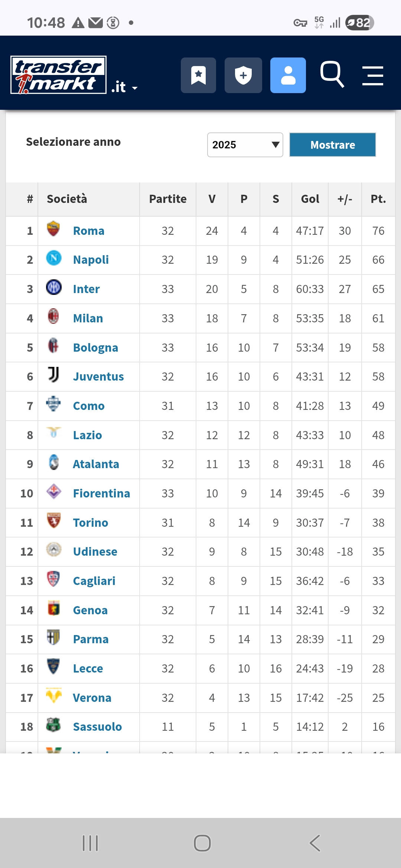The width and height of the screenshot is (401, 868).
Task: Tap the Fiorentina club crest
Action: [x=53, y=492]
